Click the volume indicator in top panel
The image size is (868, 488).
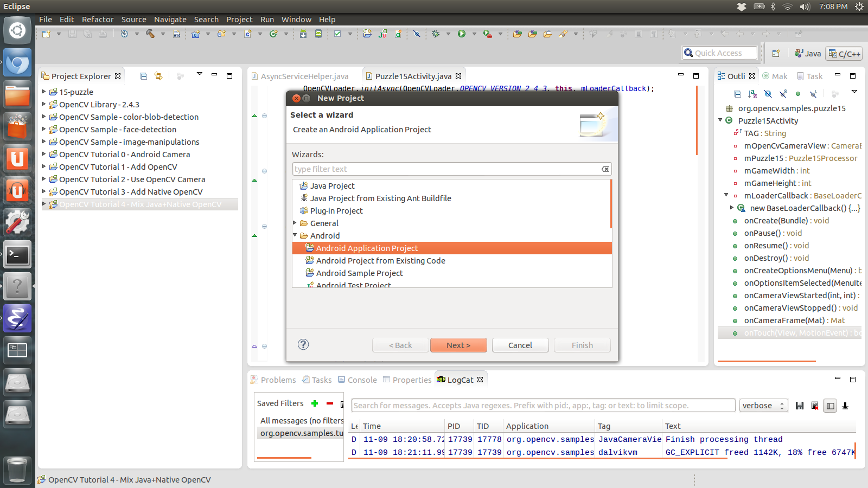[805, 7]
